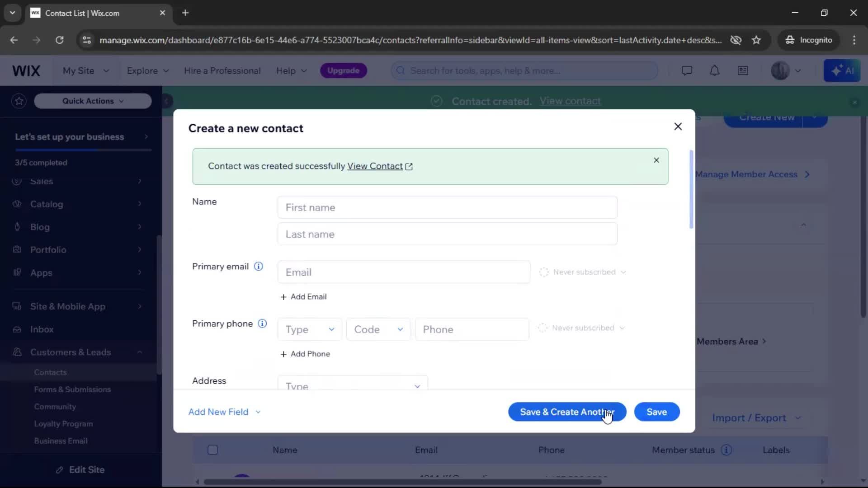
Task: Open Loyalty Program in sidebar
Action: pos(63,424)
